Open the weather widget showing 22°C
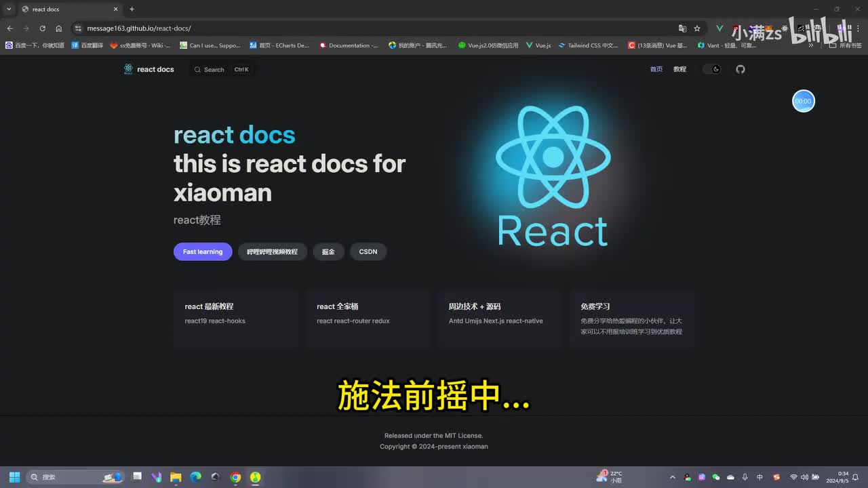The image size is (868, 488). [609, 476]
